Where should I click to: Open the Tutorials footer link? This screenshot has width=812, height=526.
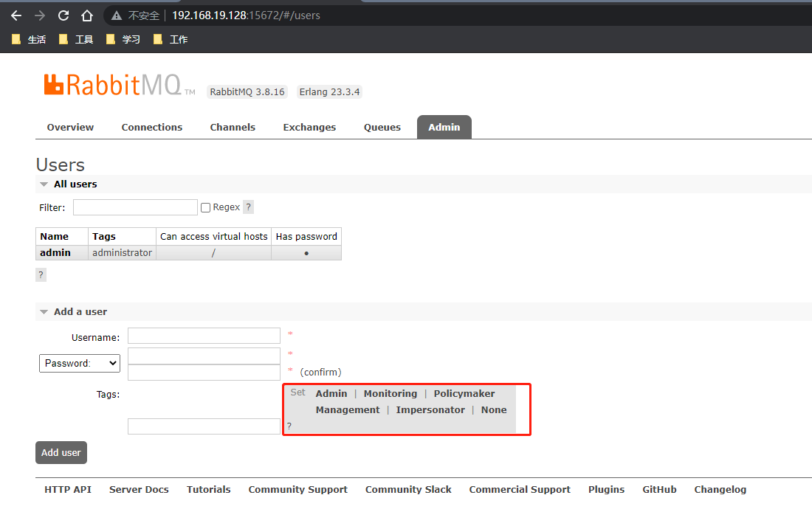point(209,490)
